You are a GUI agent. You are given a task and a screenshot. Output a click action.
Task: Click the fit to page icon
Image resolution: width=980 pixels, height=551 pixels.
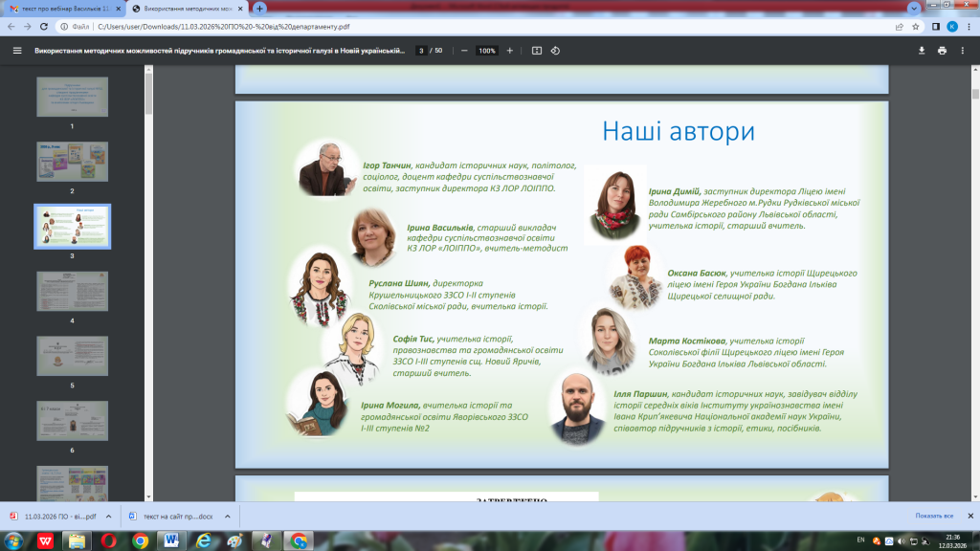pyautogui.click(x=537, y=50)
